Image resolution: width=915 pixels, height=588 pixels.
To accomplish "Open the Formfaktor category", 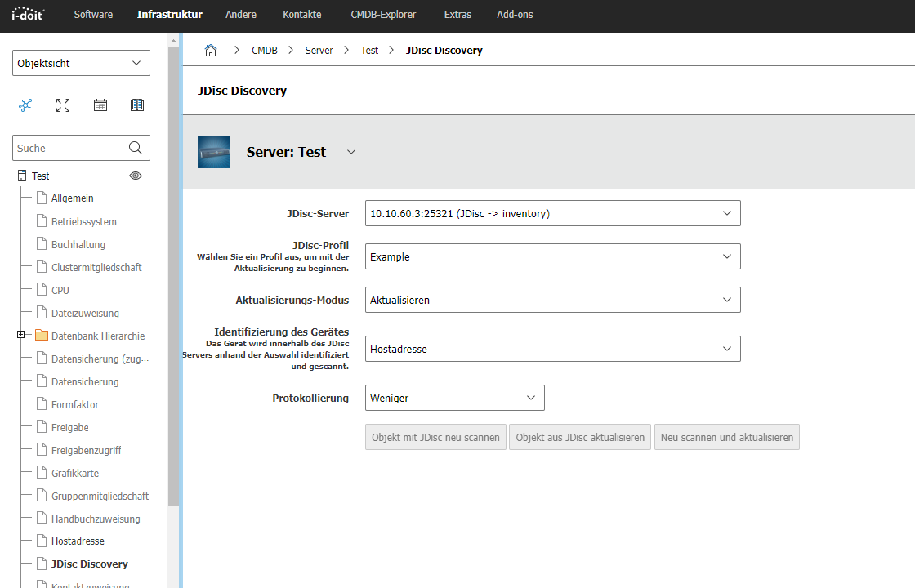I will [74, 404].
